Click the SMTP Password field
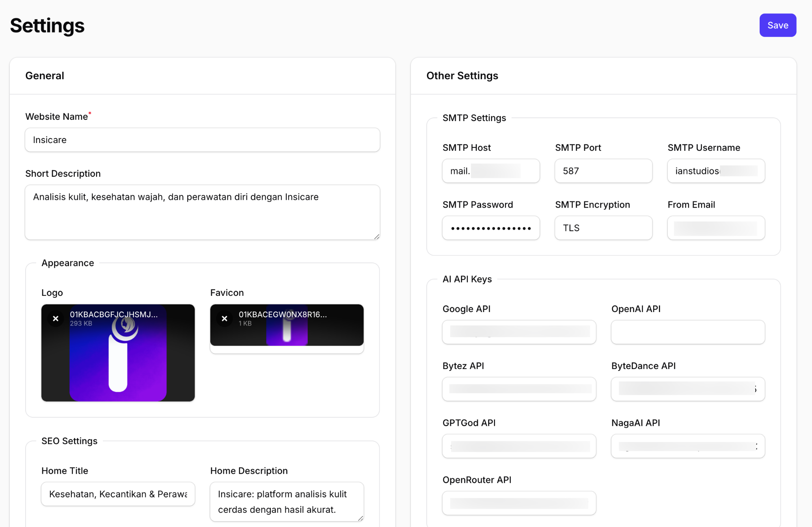This screenshot has height=527, width=812. pyautogui.click(x=491, y=228)
